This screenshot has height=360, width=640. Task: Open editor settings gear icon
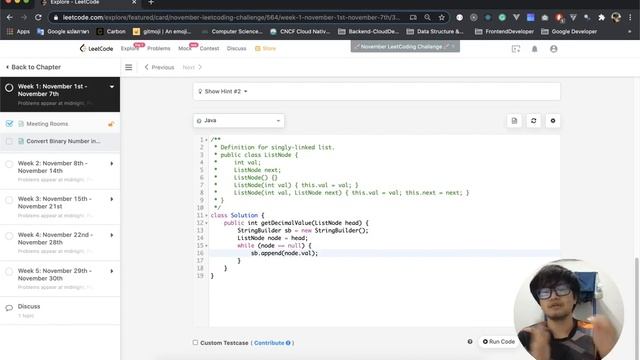(553, 121)
